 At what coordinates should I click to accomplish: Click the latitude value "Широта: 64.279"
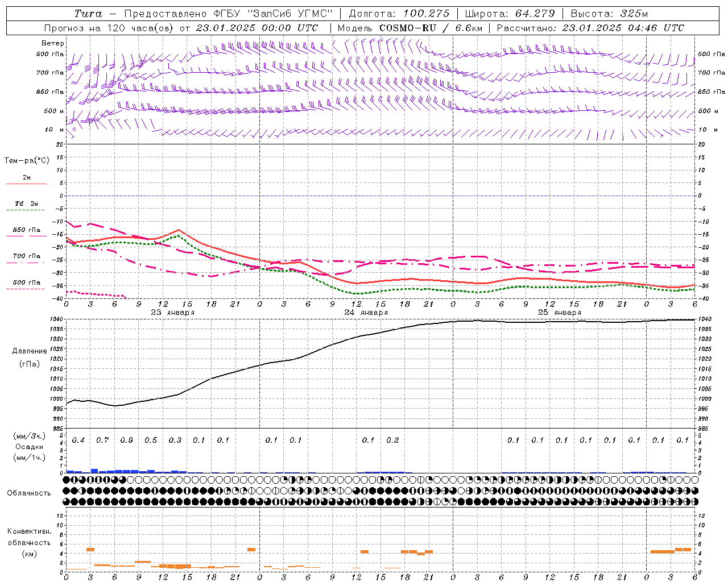click(510, 14)
